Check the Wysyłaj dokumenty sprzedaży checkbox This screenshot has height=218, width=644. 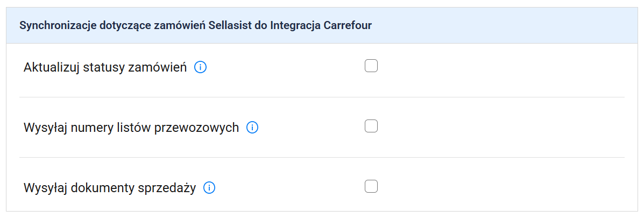[371, 187]
